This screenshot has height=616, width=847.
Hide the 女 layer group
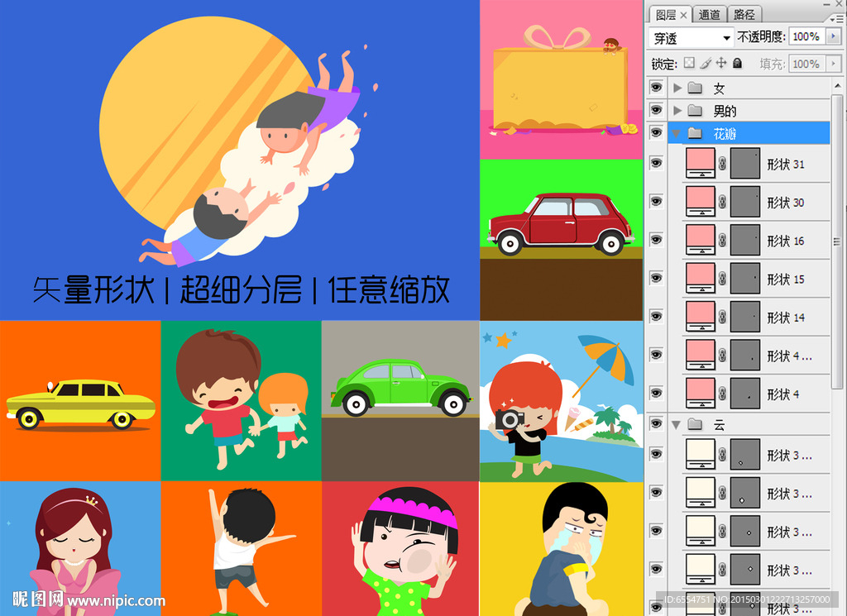click(656, 88)
